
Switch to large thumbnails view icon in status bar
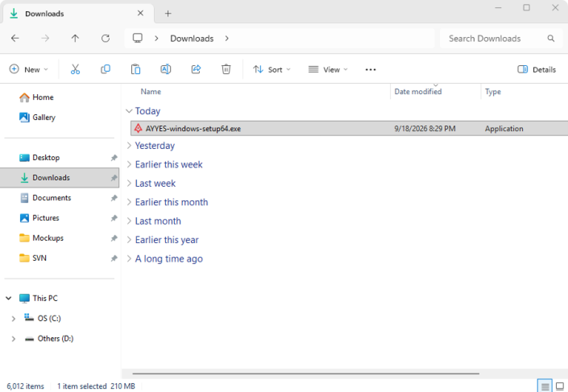pyautogui.click(x=560, y=386)
